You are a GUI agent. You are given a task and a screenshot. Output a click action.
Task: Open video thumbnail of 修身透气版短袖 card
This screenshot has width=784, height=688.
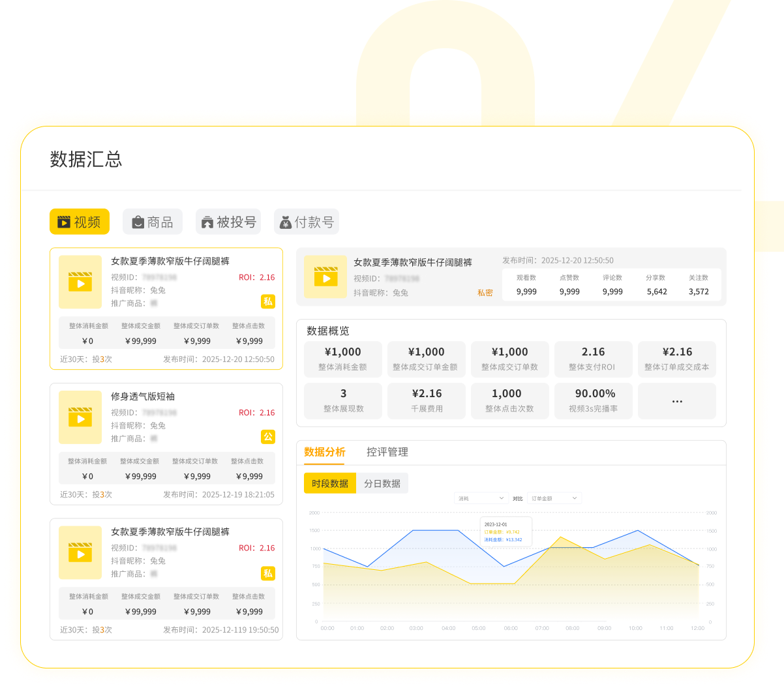coord(80,417)
